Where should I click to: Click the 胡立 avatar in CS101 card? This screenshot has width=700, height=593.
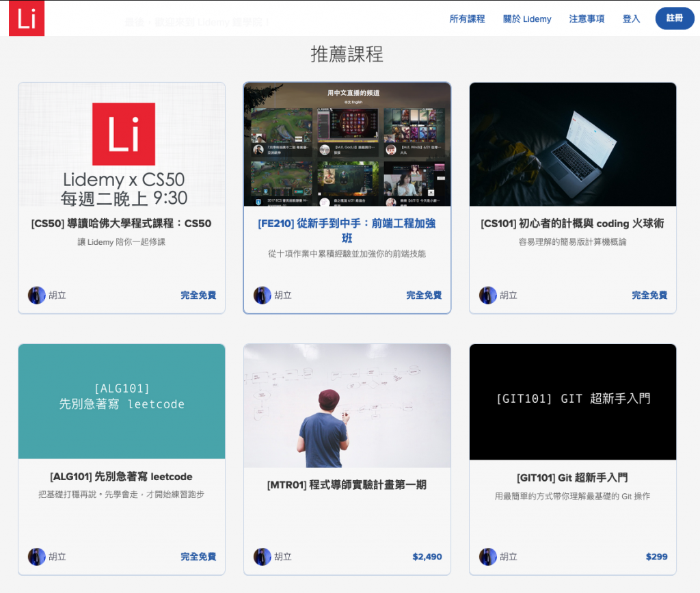click(488, 295)
